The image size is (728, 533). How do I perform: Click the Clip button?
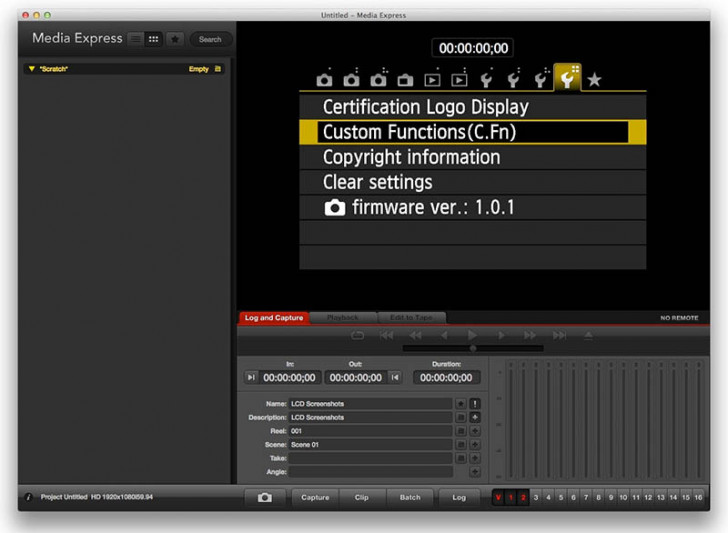point(362,497)
